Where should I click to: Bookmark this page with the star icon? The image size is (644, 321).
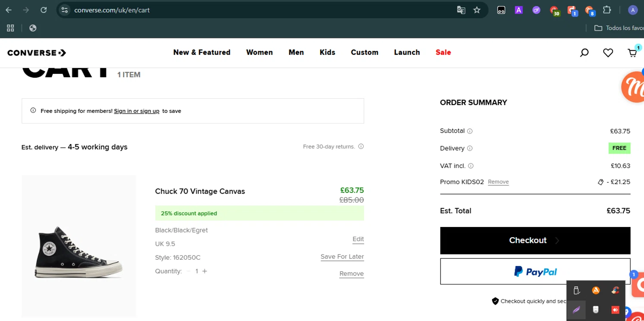(x=477, y=10)
